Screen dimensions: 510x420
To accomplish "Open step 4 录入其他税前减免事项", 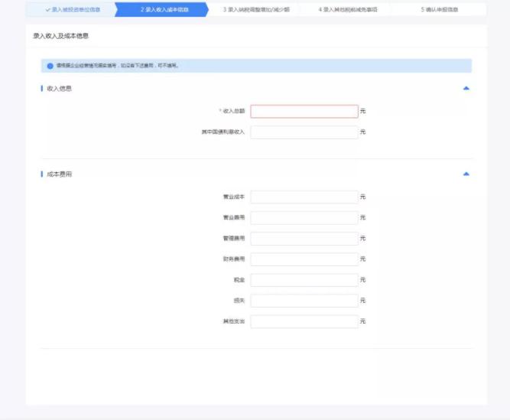I will point(348,10).
